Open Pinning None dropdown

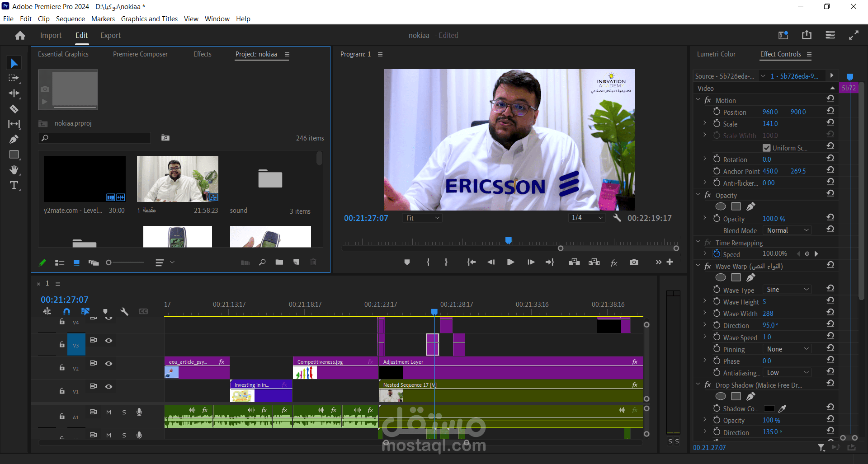click(788, 349)
